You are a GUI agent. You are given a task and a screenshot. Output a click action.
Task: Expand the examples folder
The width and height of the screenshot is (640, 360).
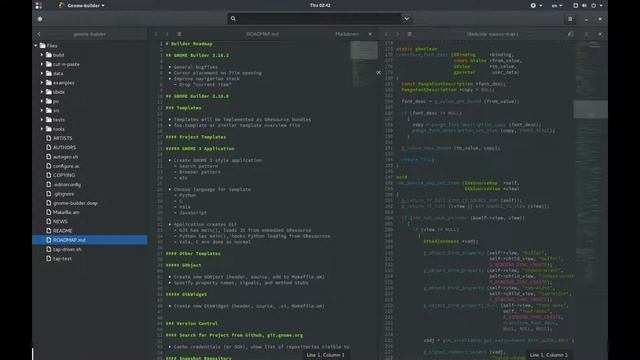coord(42,82)
